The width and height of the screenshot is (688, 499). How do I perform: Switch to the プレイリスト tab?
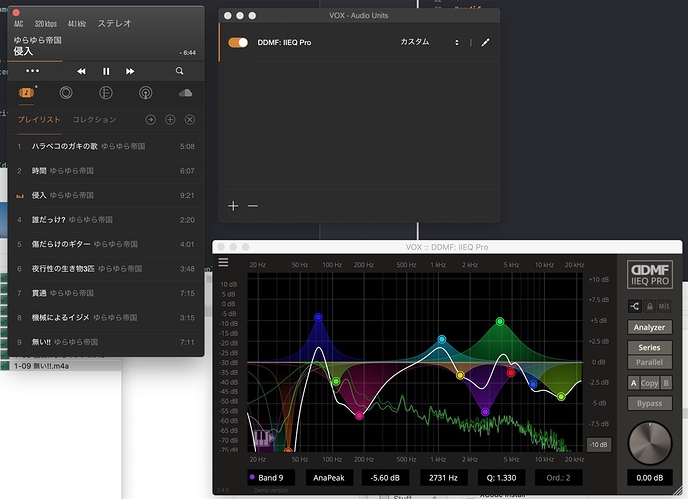coord(39,119)
